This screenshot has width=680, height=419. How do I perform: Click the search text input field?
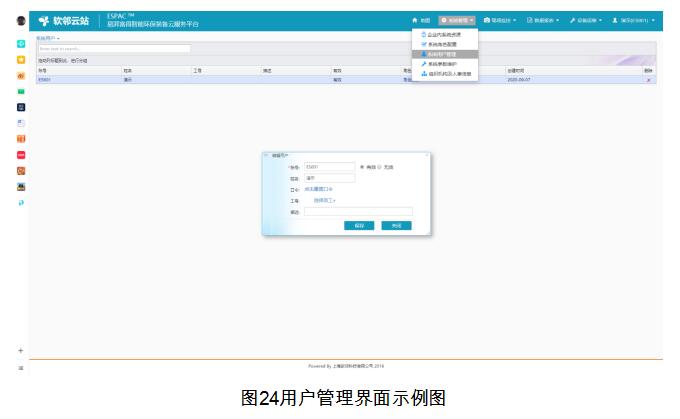(x=113, y=48)
